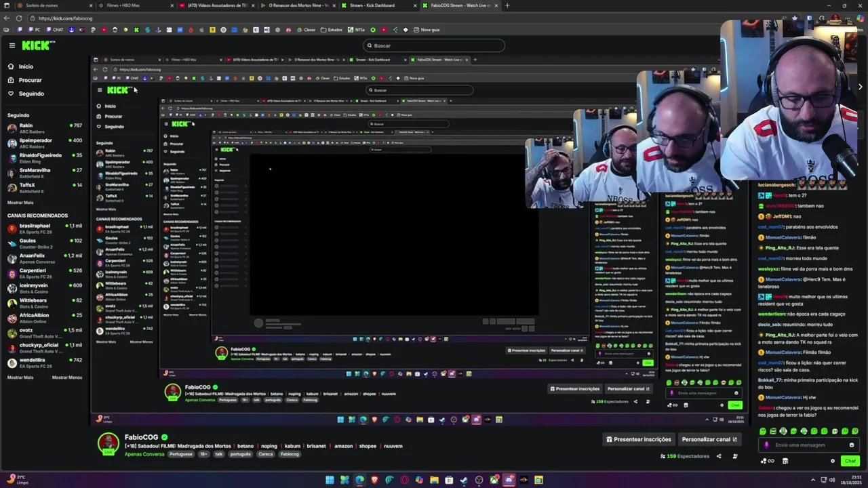Screen dimensions: 868x488
Task: Click ManuelCalavera username in chat message Hj vlw
Action: coord(783,397)
